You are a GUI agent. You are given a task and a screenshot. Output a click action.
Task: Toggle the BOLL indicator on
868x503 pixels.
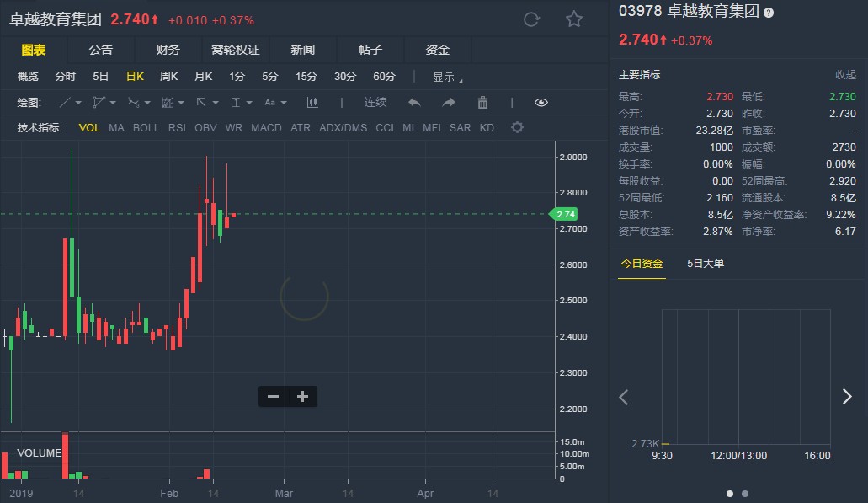[x=146, y=128]
